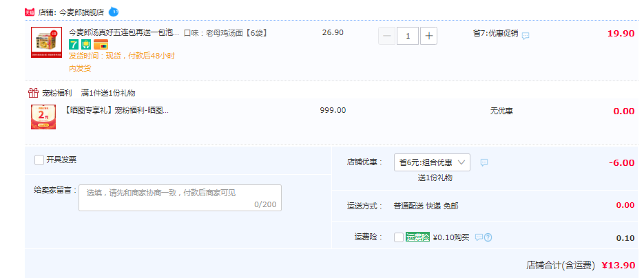Screen dimensions: 644x278
Task: Open the 省6元:组合优惠 dropdown
Action: pyautogui.click(x=432, y=162)
